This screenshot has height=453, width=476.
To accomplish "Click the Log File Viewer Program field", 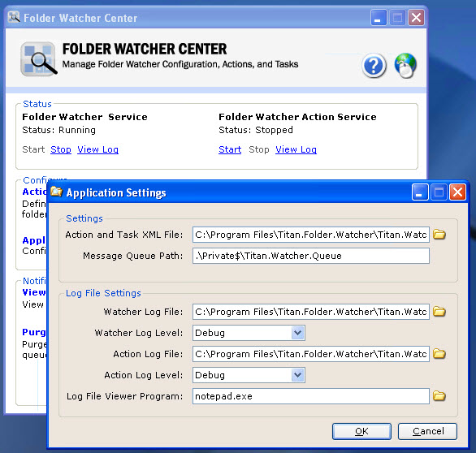I will (x=311, y=396).
